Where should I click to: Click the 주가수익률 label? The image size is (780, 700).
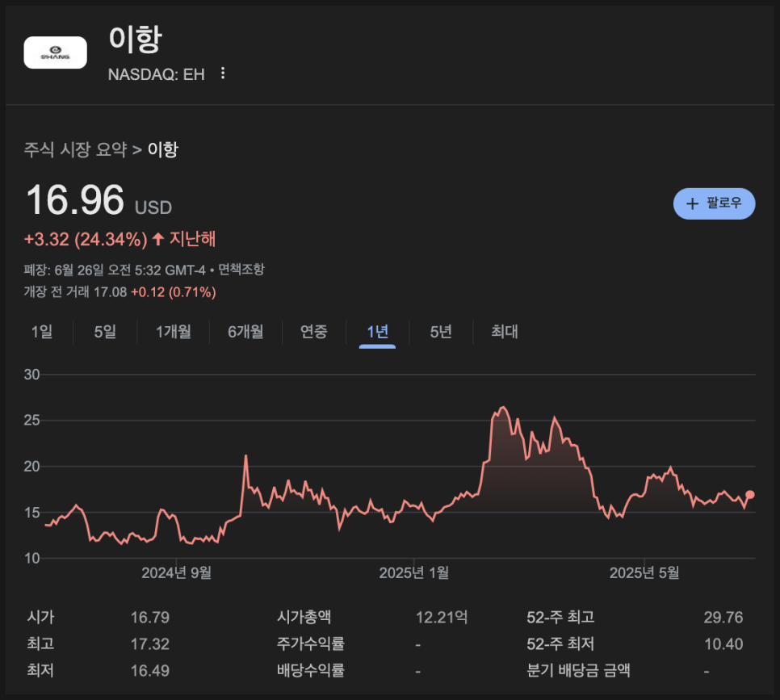pyautogui.click(x=310, y=643)
